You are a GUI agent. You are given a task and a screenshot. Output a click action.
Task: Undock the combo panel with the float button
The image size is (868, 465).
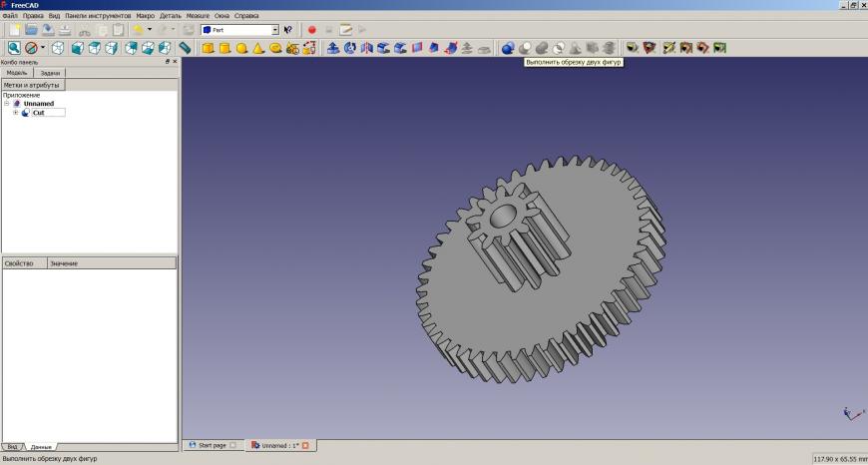[x=168, y=62]
